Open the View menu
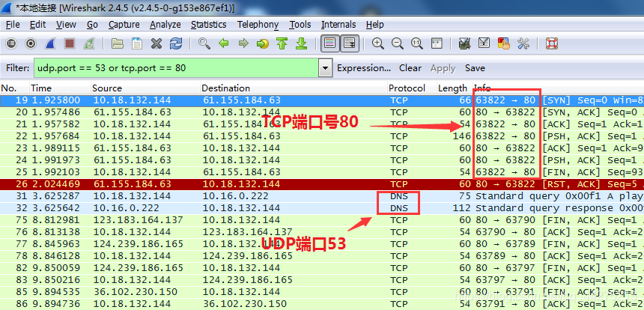 click(x=66, y=25)
